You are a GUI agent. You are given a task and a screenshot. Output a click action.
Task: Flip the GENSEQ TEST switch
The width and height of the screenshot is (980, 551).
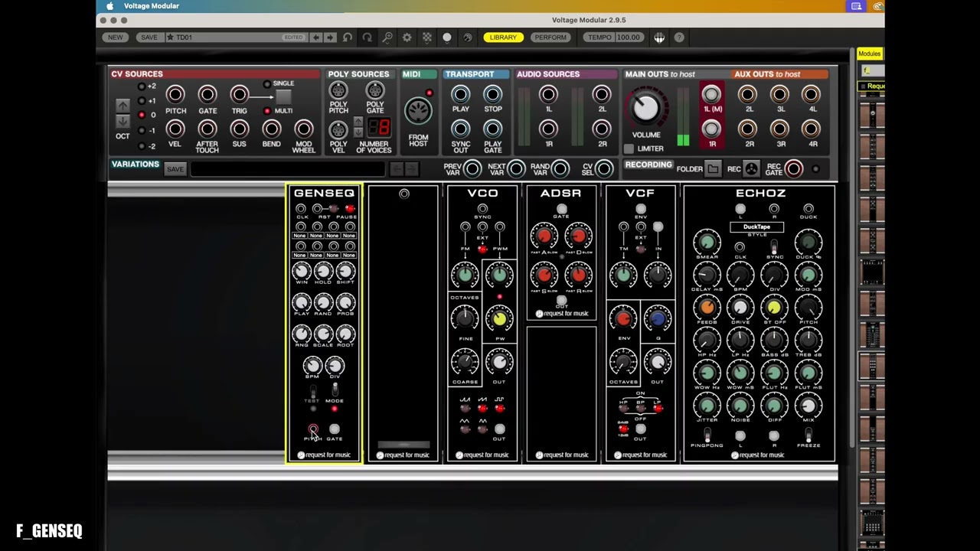[312, 390]
